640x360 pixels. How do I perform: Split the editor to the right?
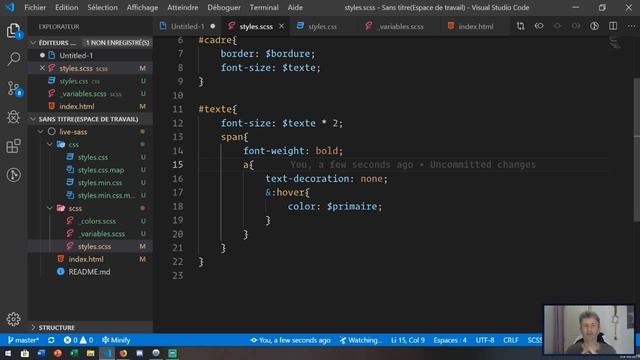pos(613,26)
